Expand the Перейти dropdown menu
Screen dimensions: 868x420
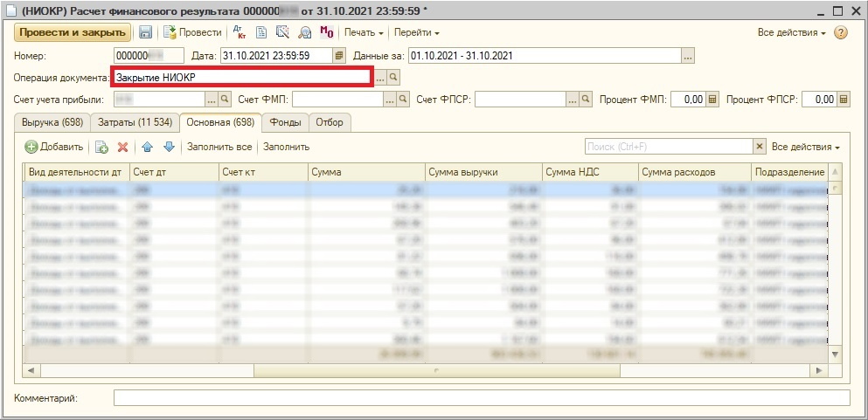coord(416,32)
